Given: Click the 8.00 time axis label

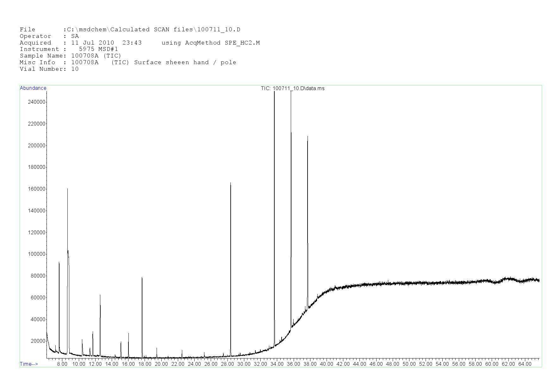Looking at the screenshot, I should pos(62,364).
